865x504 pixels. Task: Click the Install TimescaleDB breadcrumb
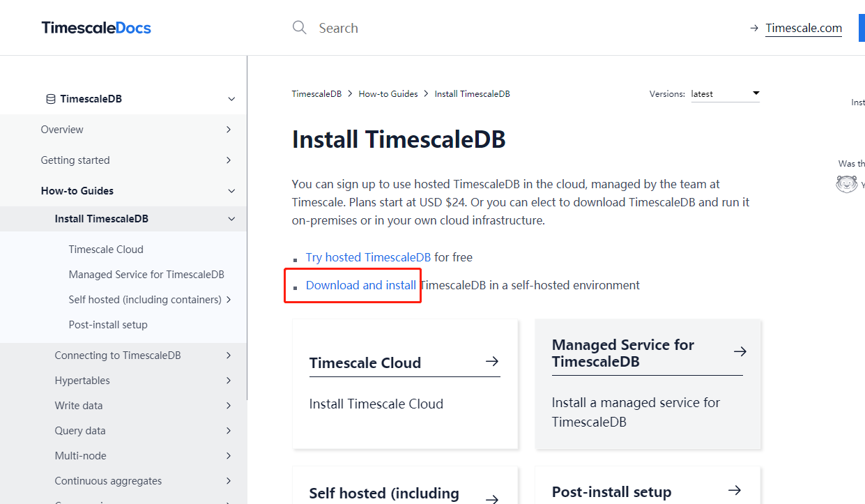coord(473,93)
